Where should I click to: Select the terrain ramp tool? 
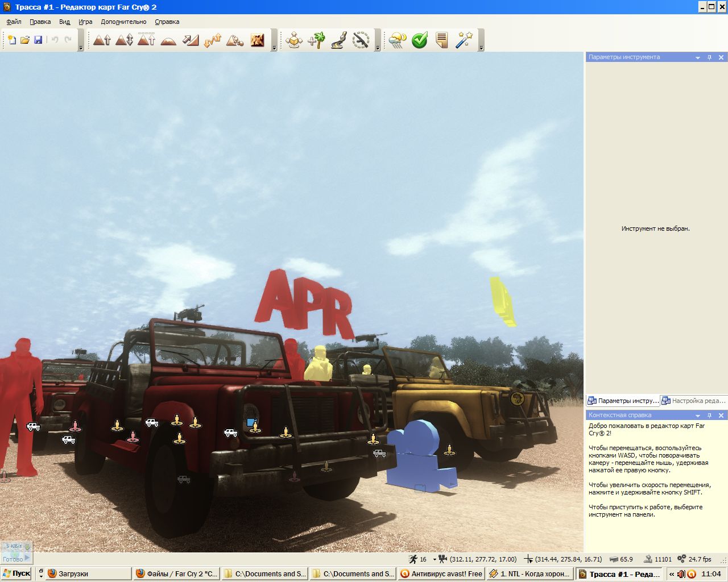[191, 40]
